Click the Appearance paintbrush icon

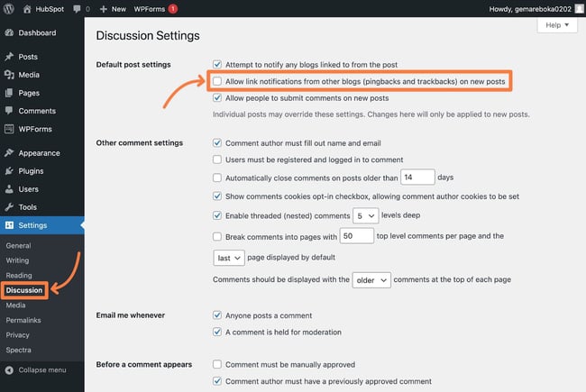tap(9, 153)
